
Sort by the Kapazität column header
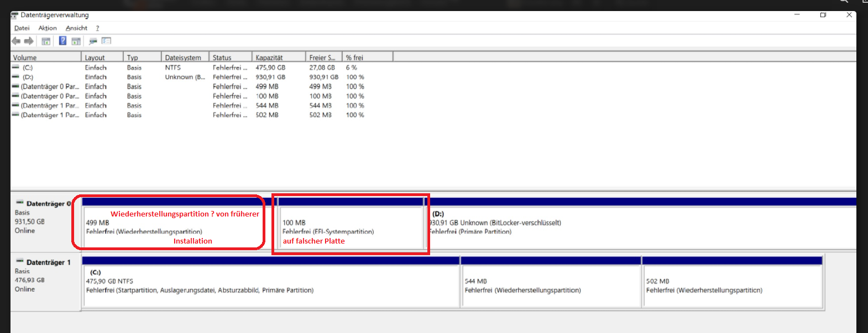[x=279, y=57]
